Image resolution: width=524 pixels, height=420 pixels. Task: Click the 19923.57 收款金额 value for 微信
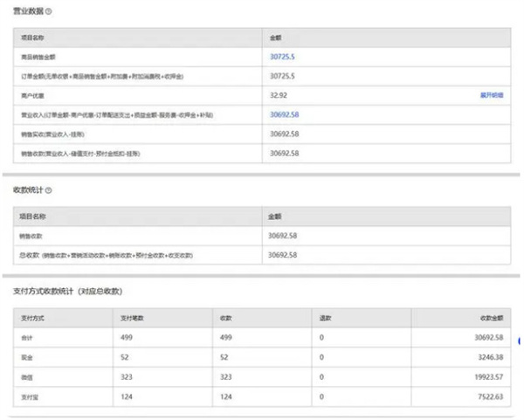[486, 377]
